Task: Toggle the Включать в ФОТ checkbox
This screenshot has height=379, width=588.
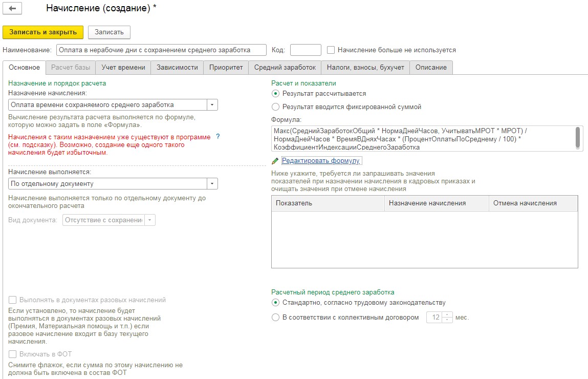Action: [x=12, y=354]
